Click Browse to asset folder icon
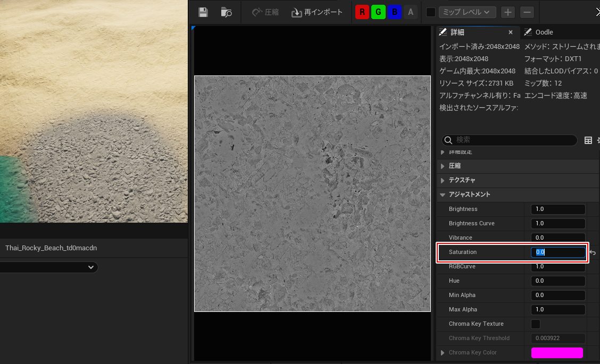The width and height of the screenshot is (600, 364). coord(227,12)
